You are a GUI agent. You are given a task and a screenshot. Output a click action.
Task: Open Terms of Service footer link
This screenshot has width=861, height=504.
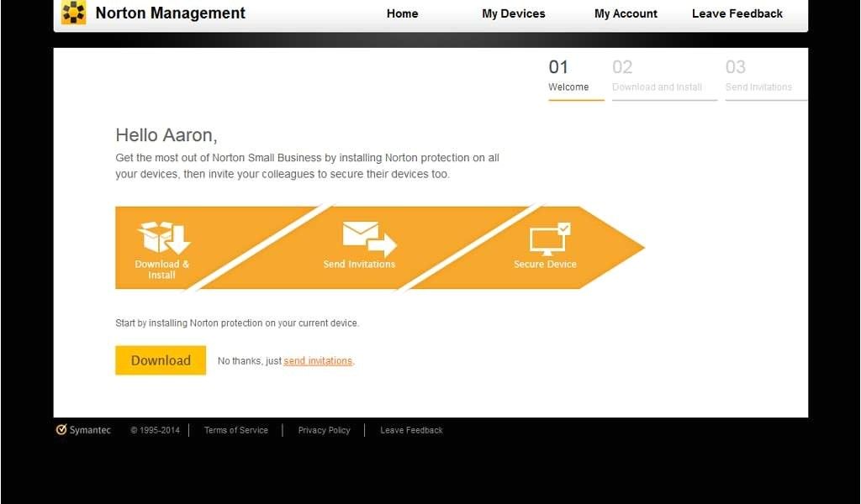pyautogui.click(x=236, y=430)
